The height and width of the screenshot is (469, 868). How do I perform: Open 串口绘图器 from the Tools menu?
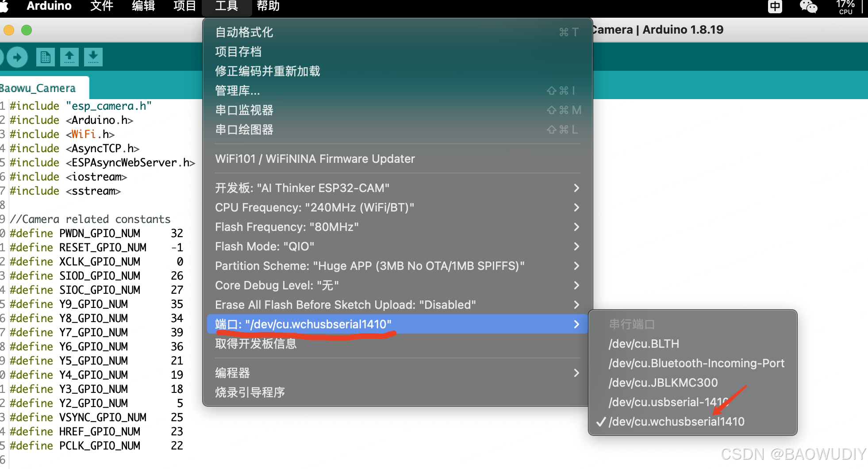pos(244,129)
